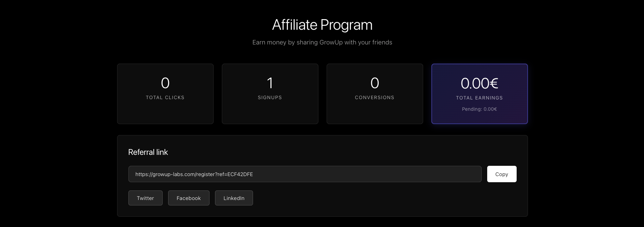Share referral link on LinkedIn
644x227 pixels.
click(x=234, y=198)
